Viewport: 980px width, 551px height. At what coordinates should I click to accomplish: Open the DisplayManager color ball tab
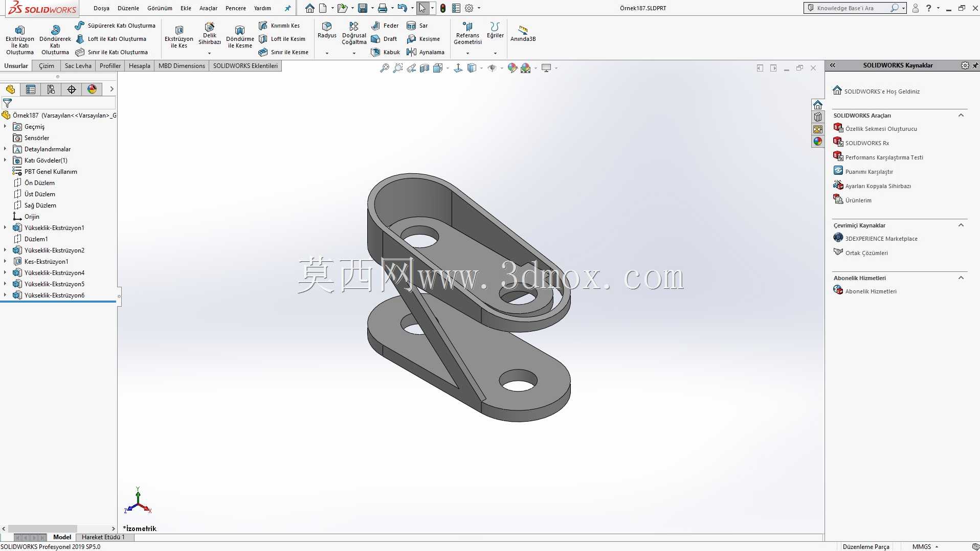coord(92,89)
